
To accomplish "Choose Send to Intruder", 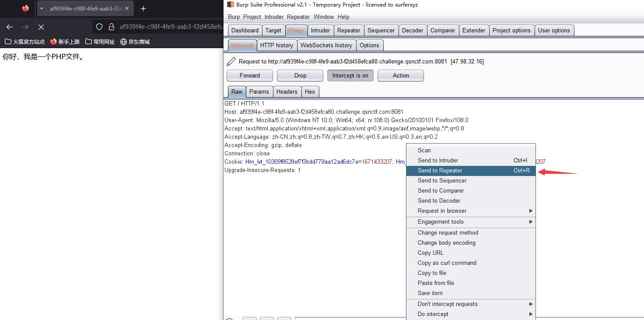I will pyautogui.click(x=471, y=160).
